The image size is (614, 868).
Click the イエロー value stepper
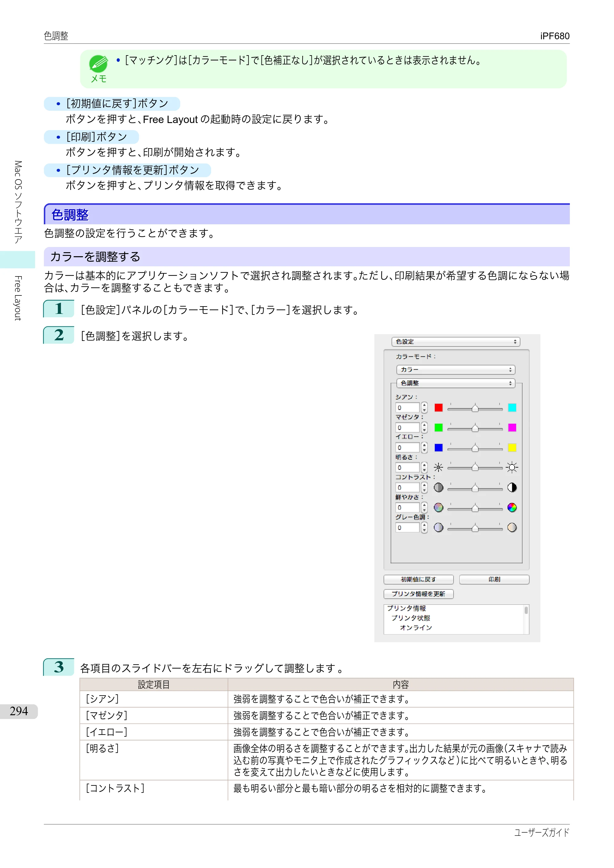(x=424, y=448)
